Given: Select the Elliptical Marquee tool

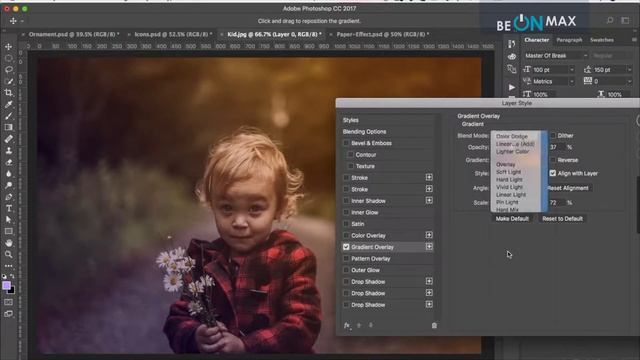Looking at the screenshot, I should [x=9, y=58].
